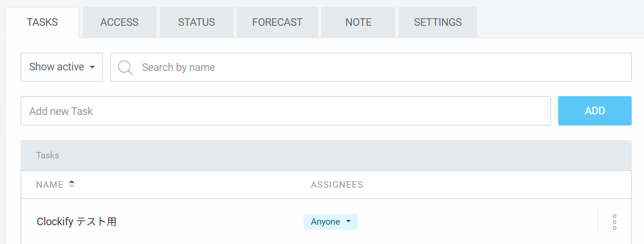Screen dimensions: 644x244
Task: Select the TASKS tab
Action: (x=42, y=22)
